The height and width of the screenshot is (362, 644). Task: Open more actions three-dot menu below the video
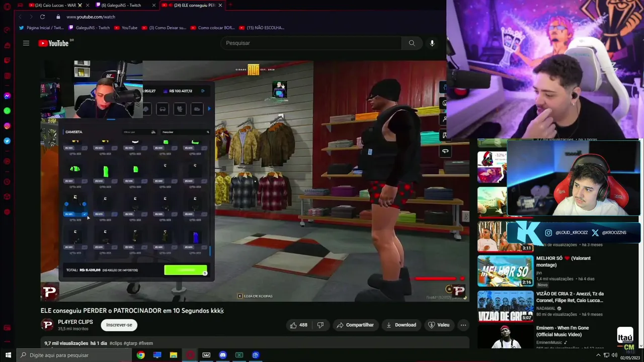463,325
